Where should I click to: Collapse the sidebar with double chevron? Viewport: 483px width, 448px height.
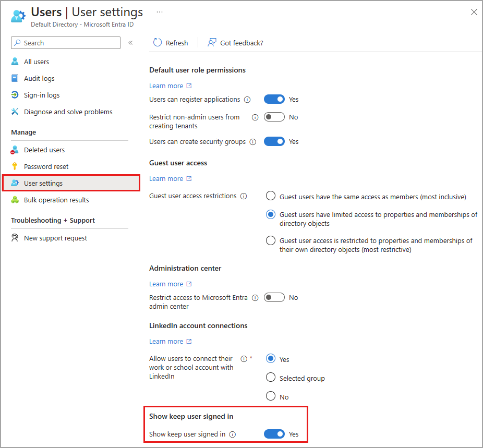point(130,43)
